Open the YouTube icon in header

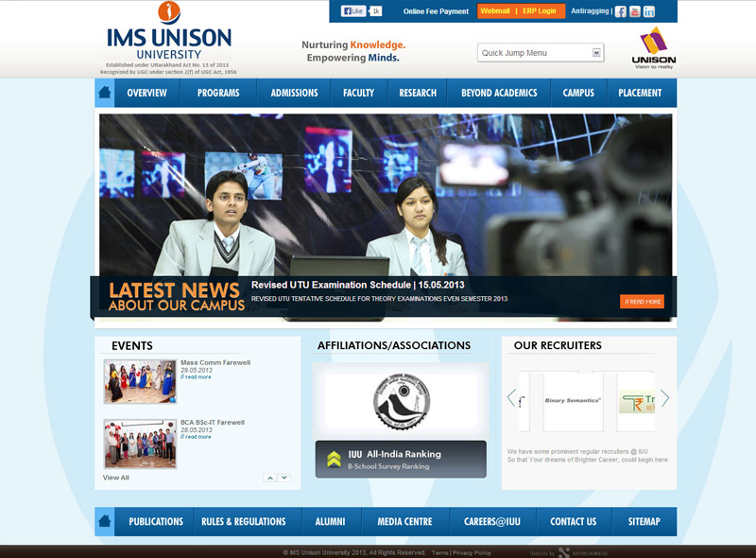coord(634,11)
